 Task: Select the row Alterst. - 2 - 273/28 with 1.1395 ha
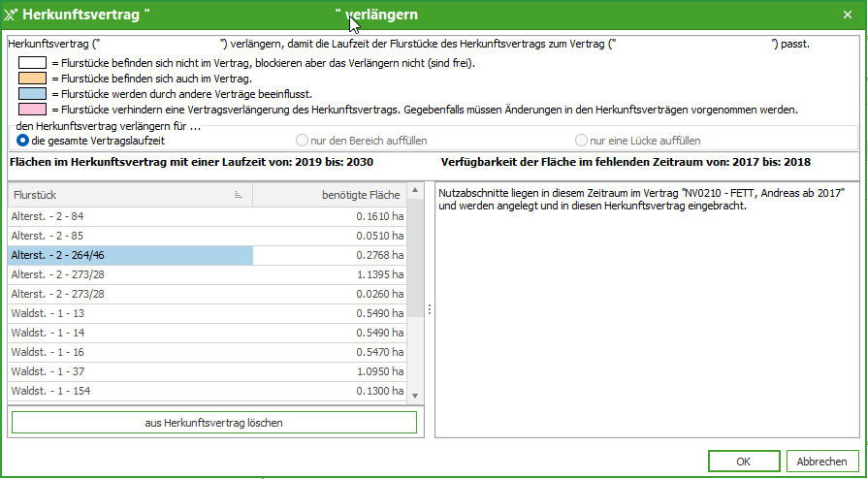(130, 274)
